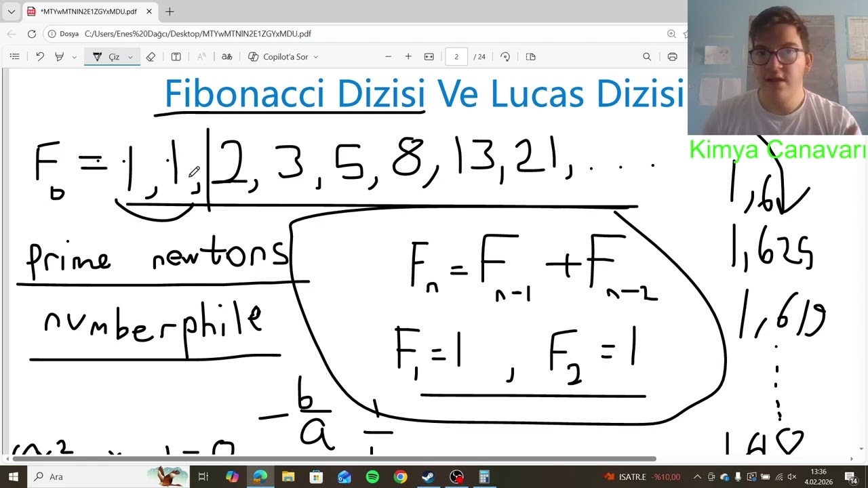Image resolution: width=868 pixels, height=488 pixels.
Task: Click the zoom magnifier in address bar
Action: pyautogui.click(x=671, y=33)
